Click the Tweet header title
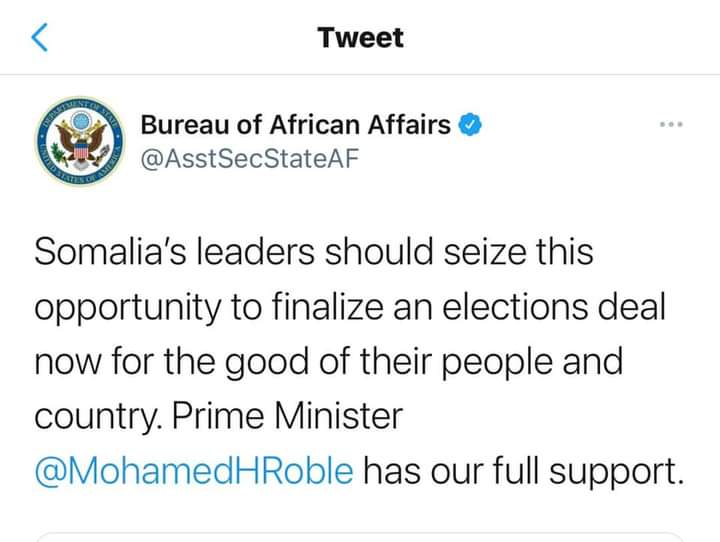This screenshot has height=542, width=720. coord(360,37)
